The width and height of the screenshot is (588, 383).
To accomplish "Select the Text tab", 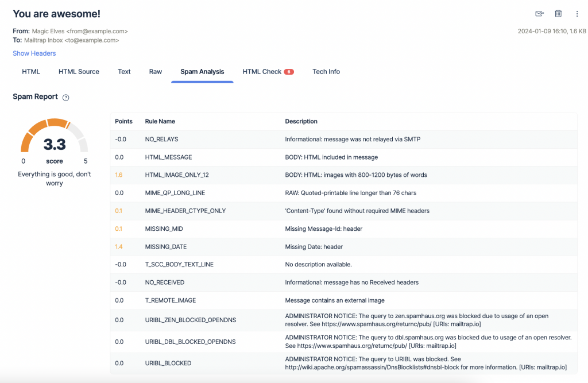I will [x=124, y=72].
